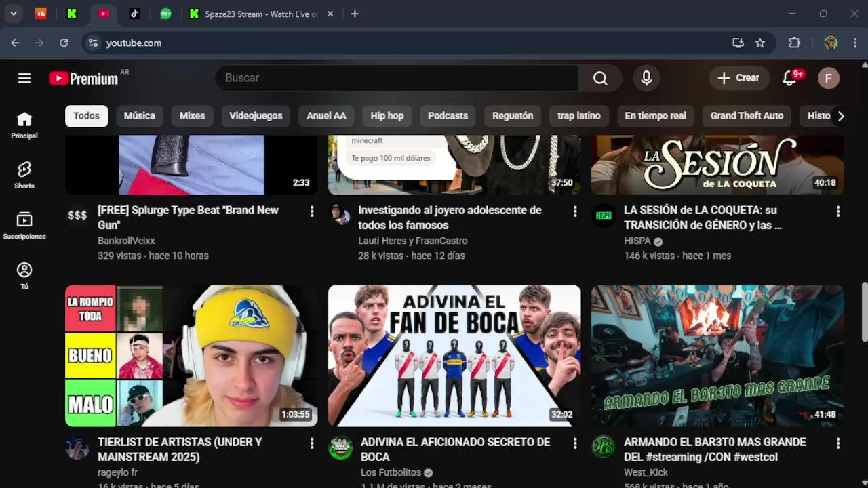Open Suscripciones in sidebar
Image resolution: width=868 pixels, height=488 pixels.
(x=24, y=226)
